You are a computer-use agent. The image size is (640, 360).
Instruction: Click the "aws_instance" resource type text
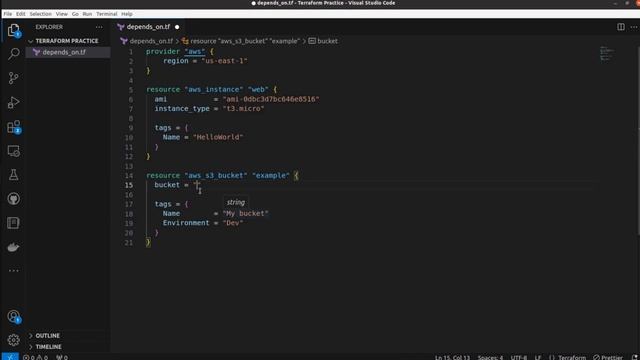[213, 89]
